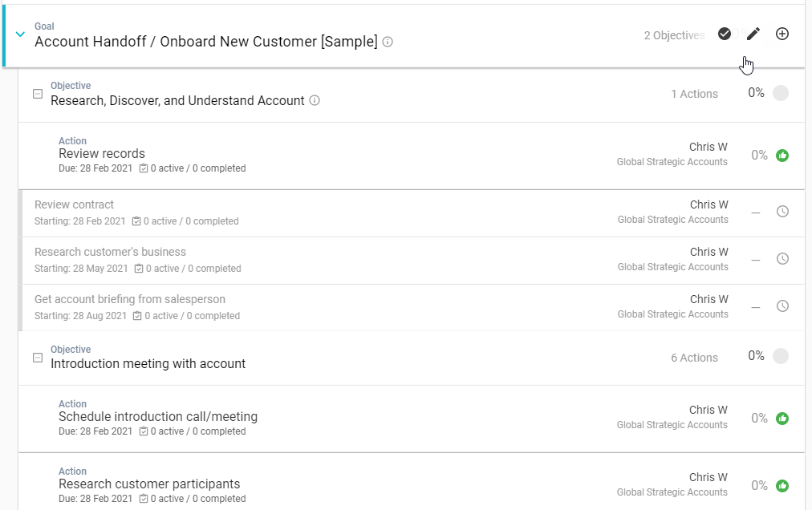Click info icon beside Research, Discover objective
Viewport: 812px width, 510px height.
pos(315,101)
